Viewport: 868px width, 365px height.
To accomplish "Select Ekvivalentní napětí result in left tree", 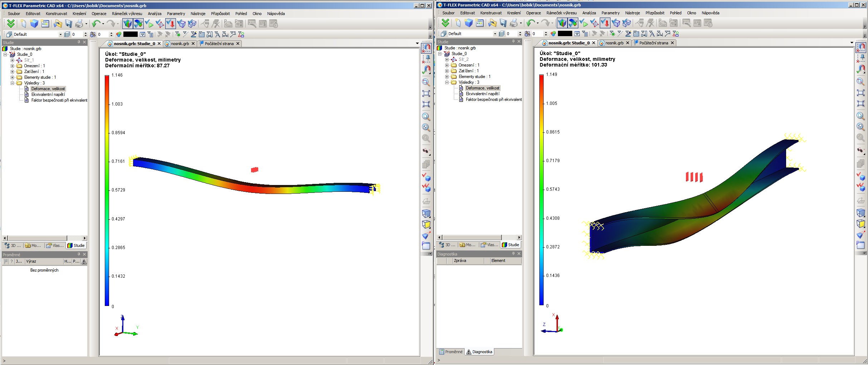I will pos(48,94).
